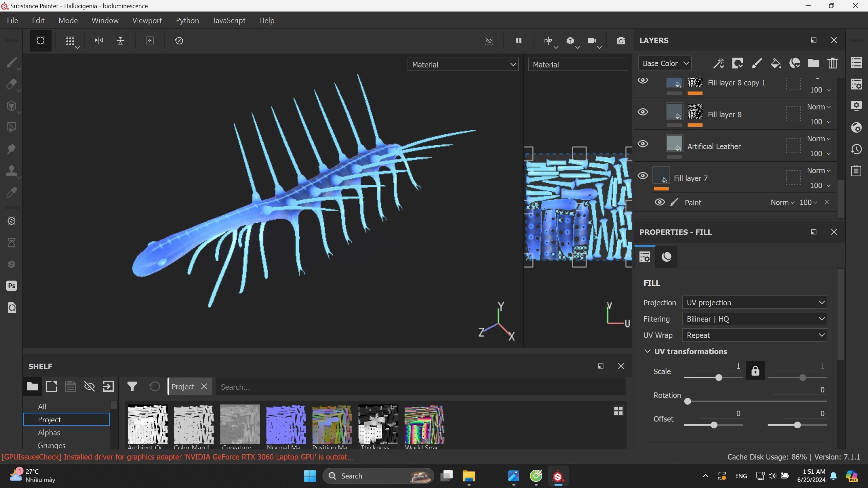Click the first Offset slider handle
The height and width of the screenshot is (488, 868).
[x=714, y=425]
